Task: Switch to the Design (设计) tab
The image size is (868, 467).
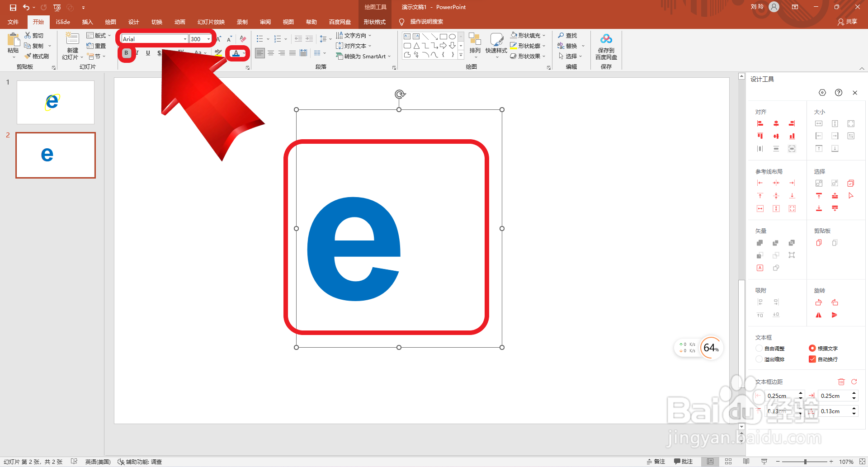Action: 133,22
